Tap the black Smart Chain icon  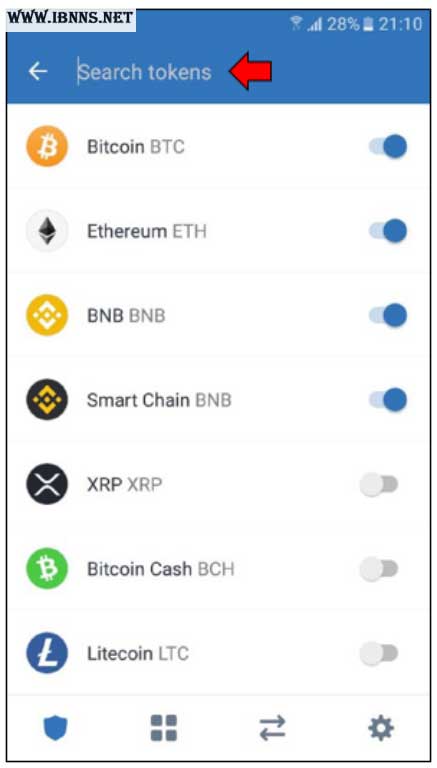(x=47, y=400)
